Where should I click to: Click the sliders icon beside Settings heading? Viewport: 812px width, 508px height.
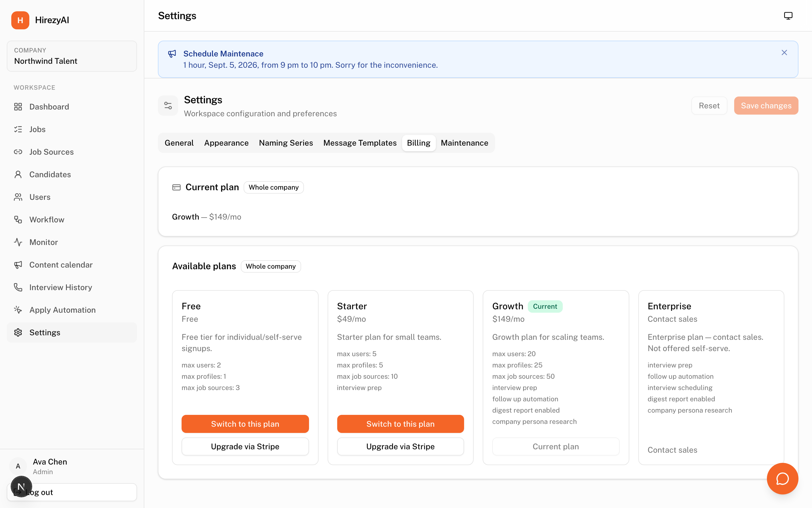coord(168,106)
